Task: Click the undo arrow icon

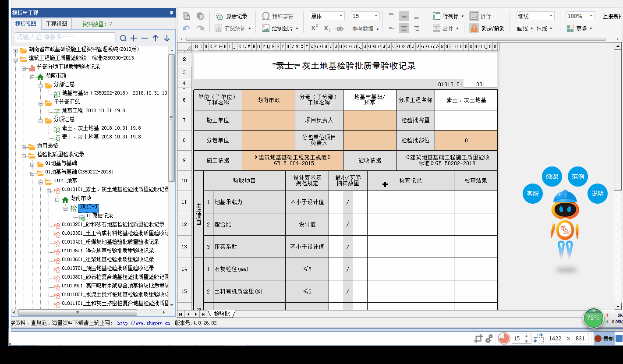Action: click(187, 28)
